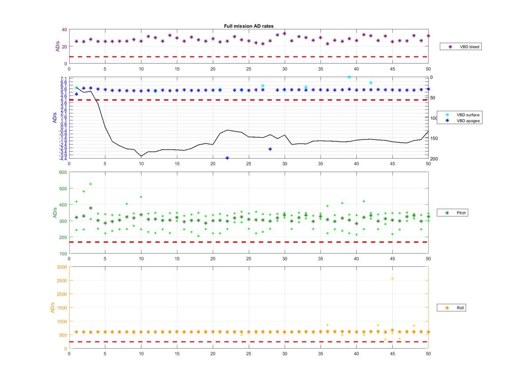
Task: Select the orange AD/s y-axis label
Action: [52, 307]
